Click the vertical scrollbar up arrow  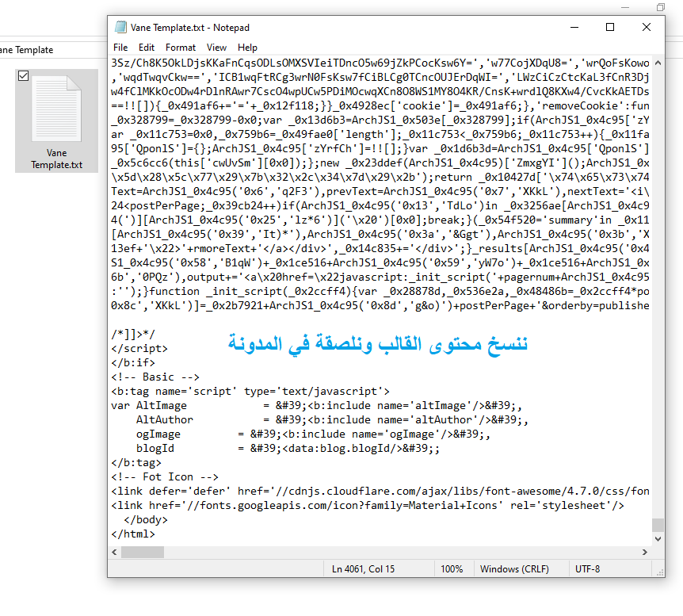point(658,63)
